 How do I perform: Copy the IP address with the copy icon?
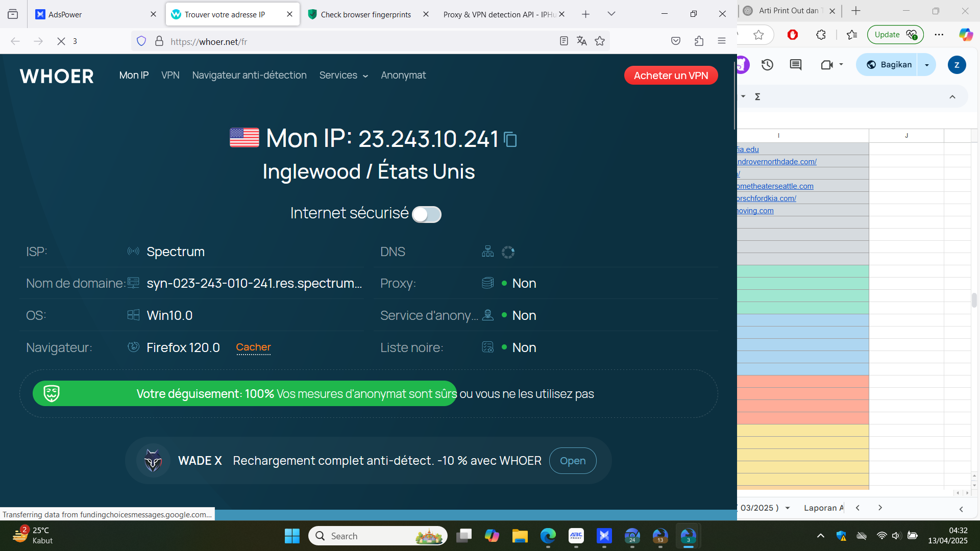[x=510, y=139]
